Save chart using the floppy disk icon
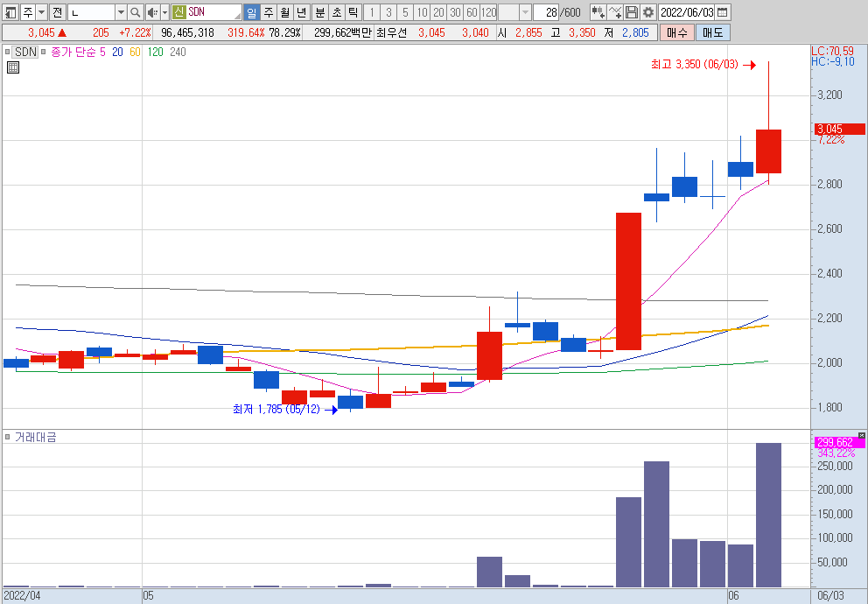 pyautogui.click(x=632, y=12)
